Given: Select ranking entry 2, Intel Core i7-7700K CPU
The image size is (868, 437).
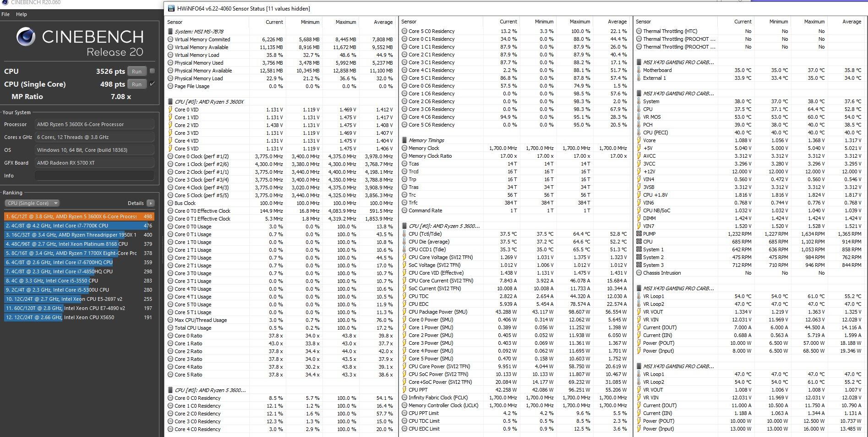Looking at the screenshot, I should point(79,226).
